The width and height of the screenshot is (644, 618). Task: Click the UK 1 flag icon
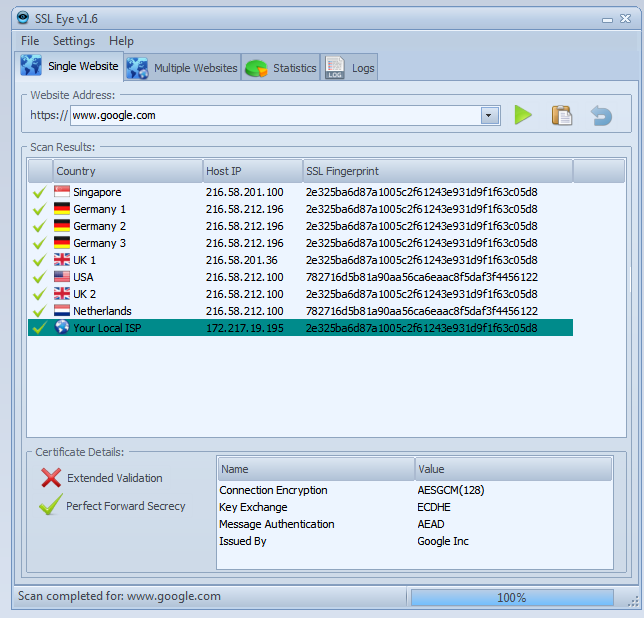click(62, 260)
